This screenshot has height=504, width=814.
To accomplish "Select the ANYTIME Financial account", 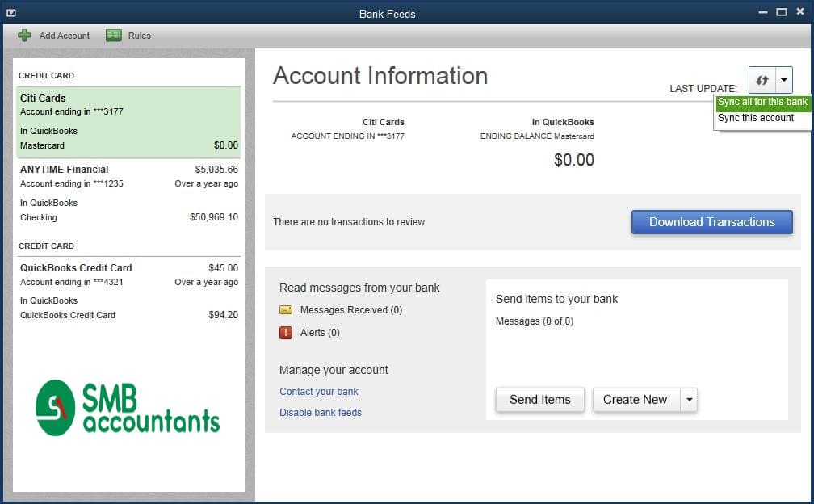I will click(x=128, y=194).
